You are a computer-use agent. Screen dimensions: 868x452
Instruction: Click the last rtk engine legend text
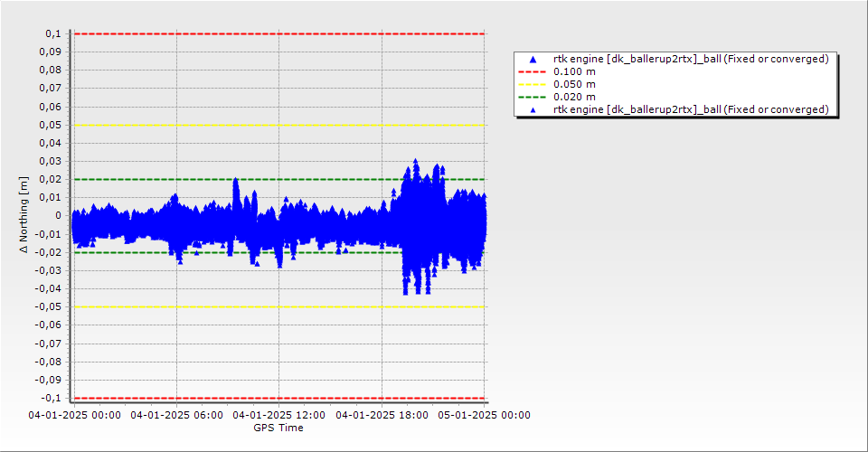point(691,109)
